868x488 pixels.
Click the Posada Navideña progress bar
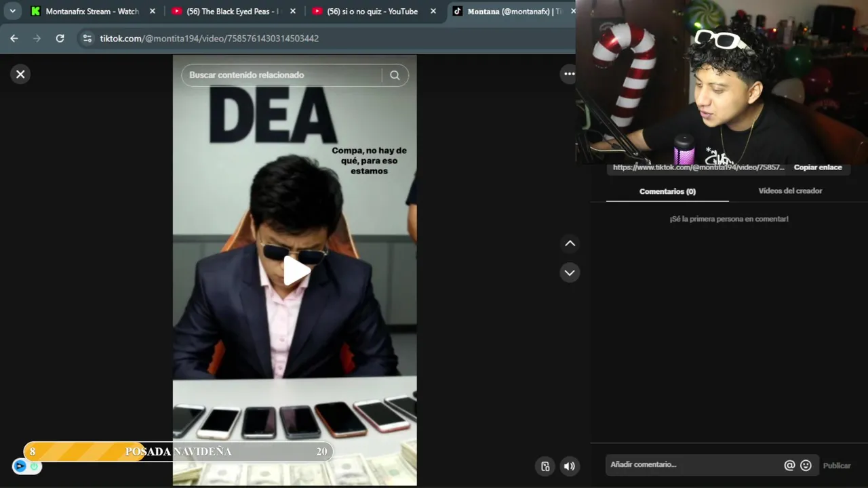(x=178, y=451)
